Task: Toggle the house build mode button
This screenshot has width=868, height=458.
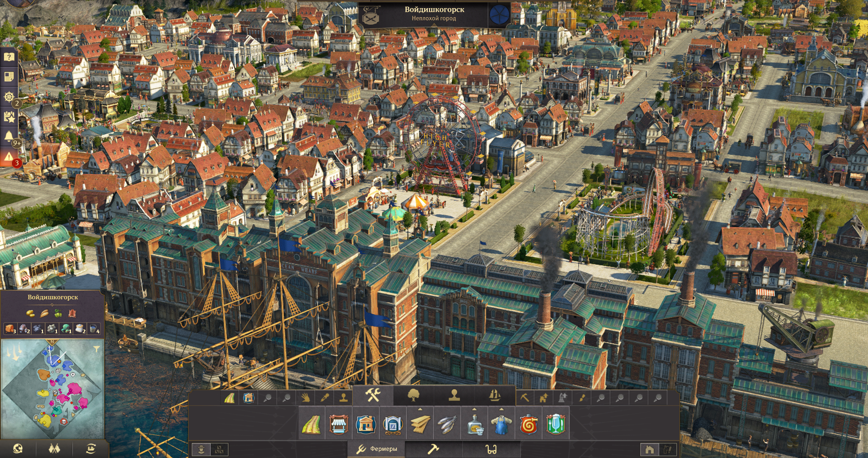Action: (x=650, y=449)
